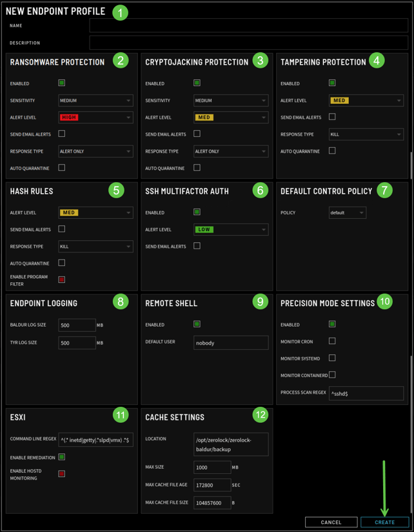This screenshot has height=532, width=414.
Task: Click the Create button
Action: click(384, 522)
